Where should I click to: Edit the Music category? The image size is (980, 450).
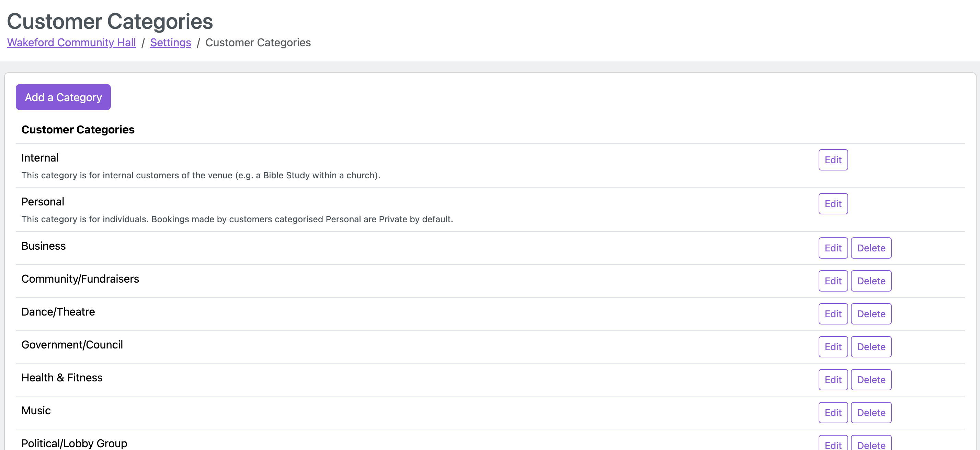(833, 413)
